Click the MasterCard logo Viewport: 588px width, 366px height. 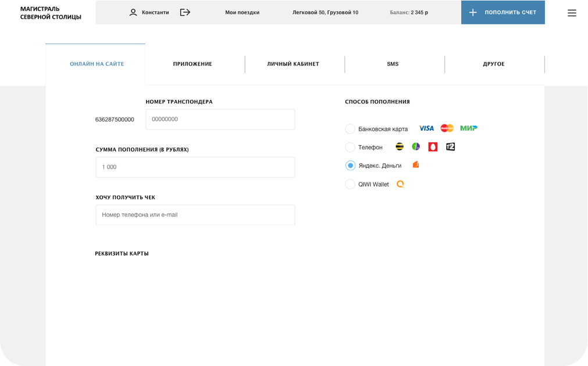click(x=447, y=128)
